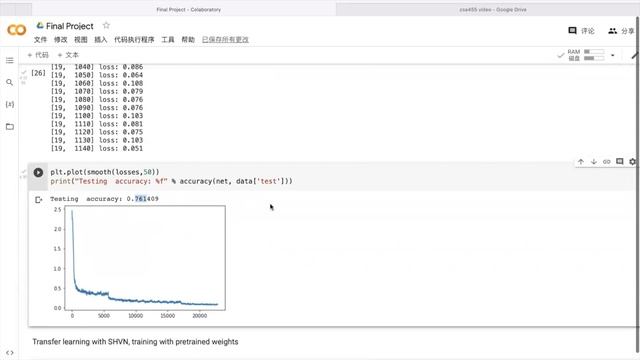
Task: Open the 插入 menu
Action: click(x=101, y=40)
